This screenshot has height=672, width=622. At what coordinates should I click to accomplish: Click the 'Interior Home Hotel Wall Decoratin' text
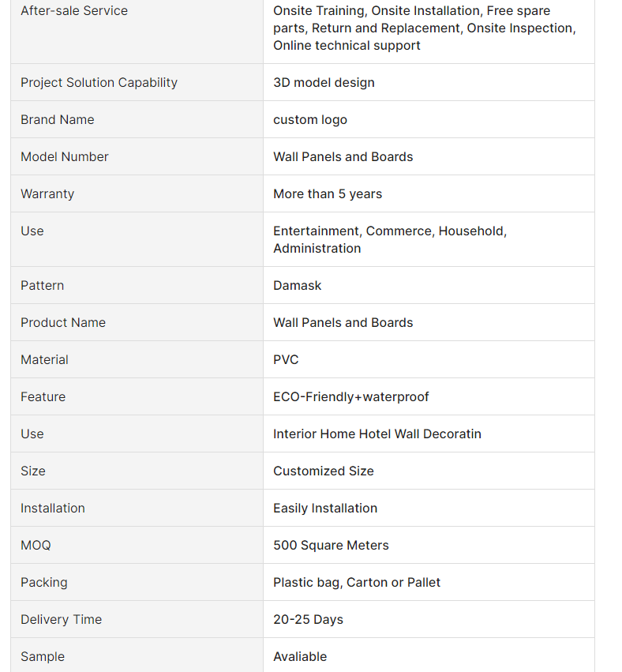[x=377, y=434]
